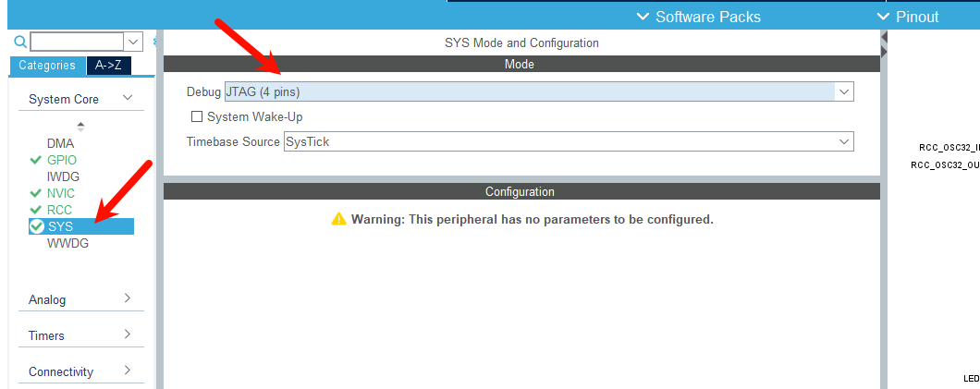This screenshot has width=980, height=389.
Task: Select NVIC peripheral
Action: pyautogui.click(x=61, y=193)
